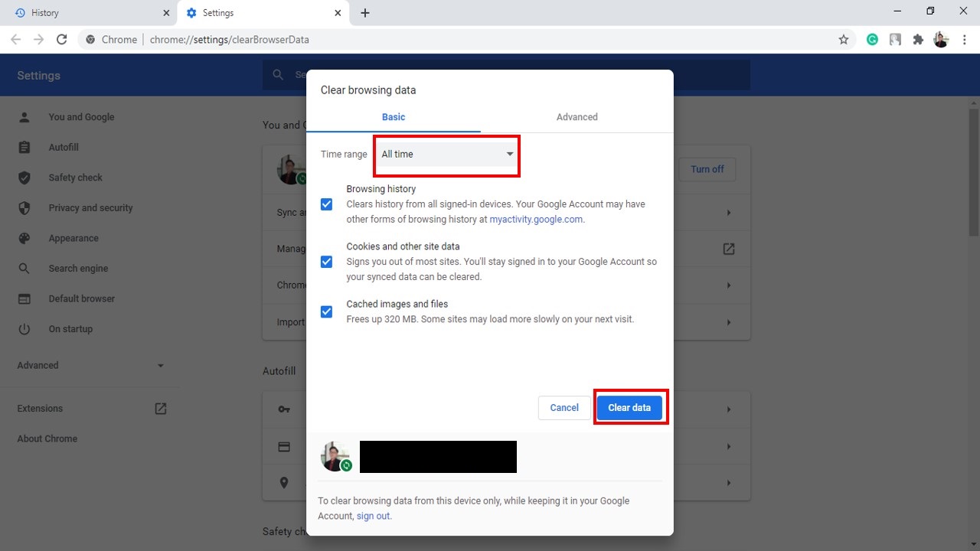This screenshot has width=980, height=551.
Task: Open On startup in the sidebar
Action: click(70, 329)
